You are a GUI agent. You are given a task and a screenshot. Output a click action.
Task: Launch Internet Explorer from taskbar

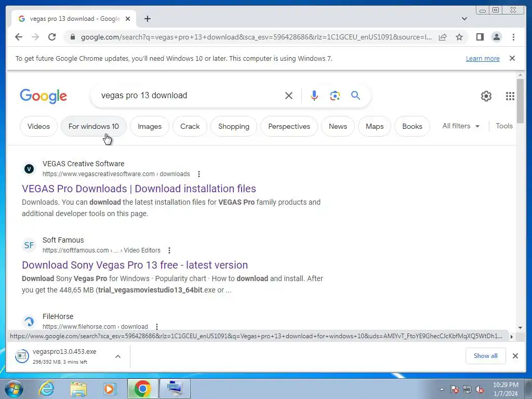(46, 389)
